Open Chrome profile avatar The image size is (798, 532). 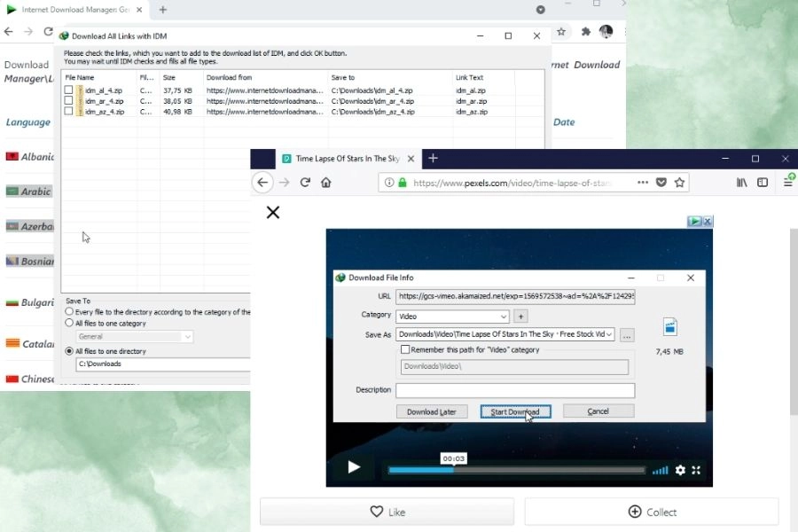pos(606,32)
